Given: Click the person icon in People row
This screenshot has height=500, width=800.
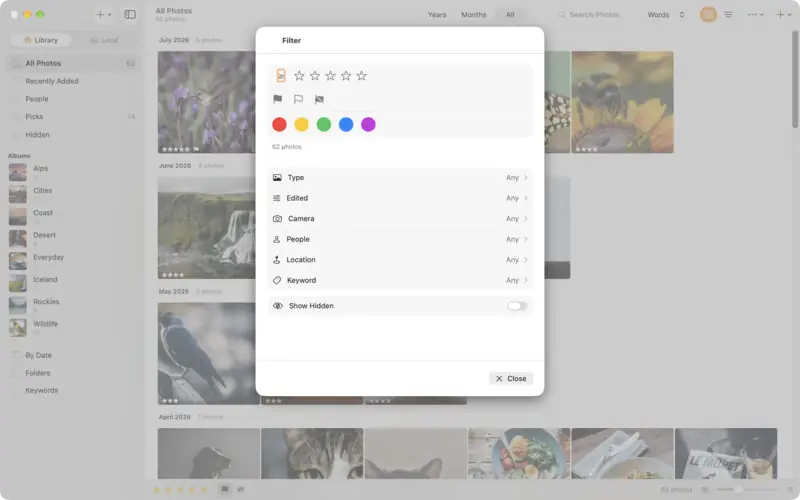Looking at the screenshot, I should tap(277, 239).
